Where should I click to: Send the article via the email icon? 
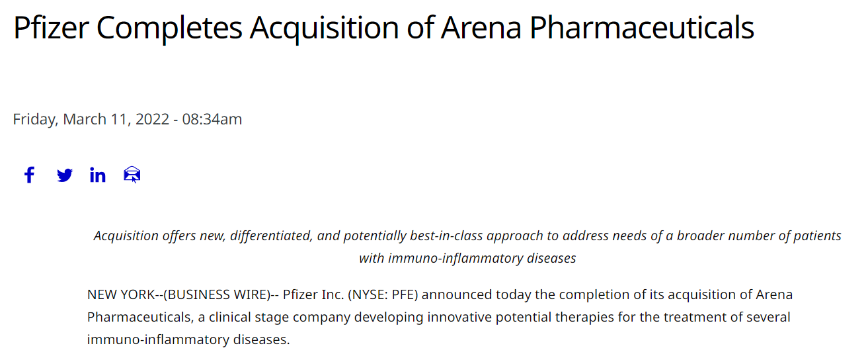click(132, 175)
